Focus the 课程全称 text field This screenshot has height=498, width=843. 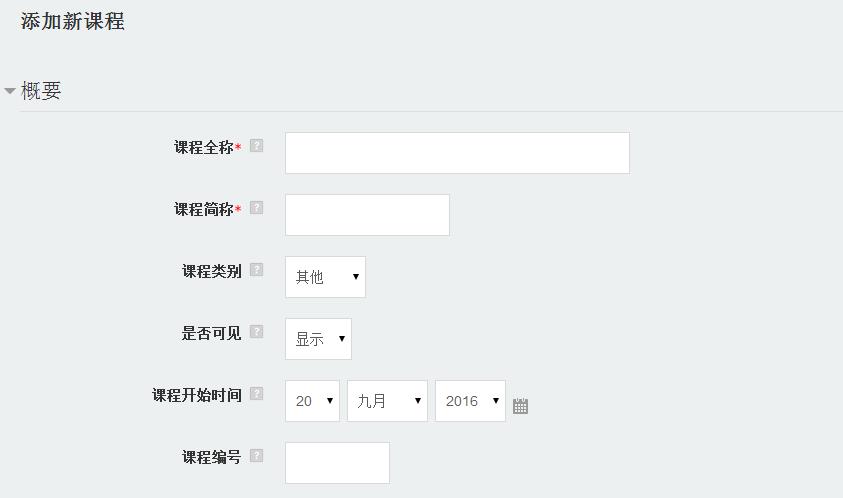tap(458, 153)
